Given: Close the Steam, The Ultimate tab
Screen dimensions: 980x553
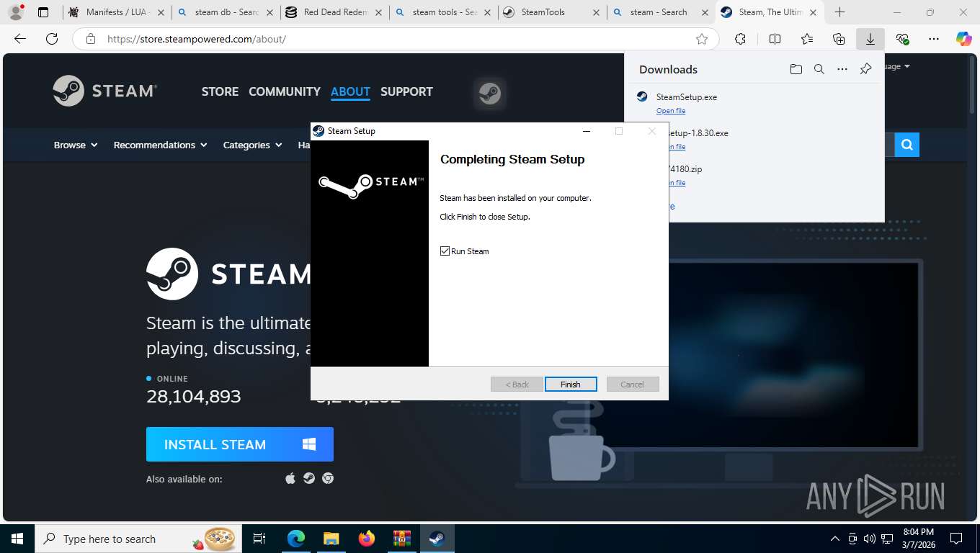Looking at the screenshot, I should pos(813,12).
